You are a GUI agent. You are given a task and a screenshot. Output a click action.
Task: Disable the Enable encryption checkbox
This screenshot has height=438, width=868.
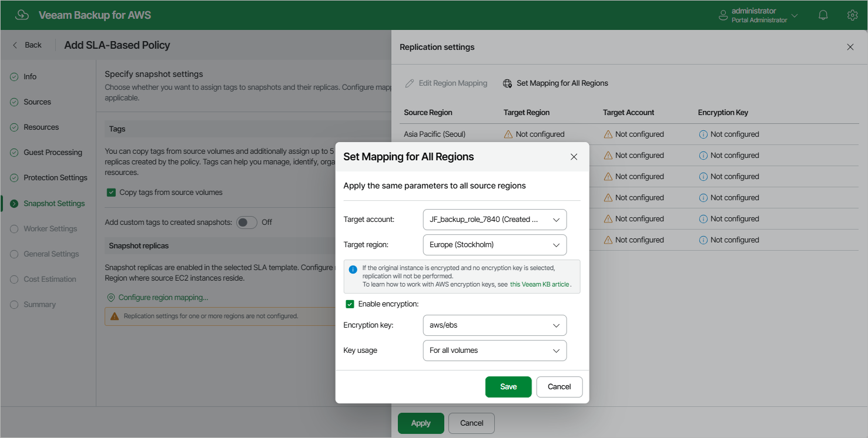coord(350,304)
